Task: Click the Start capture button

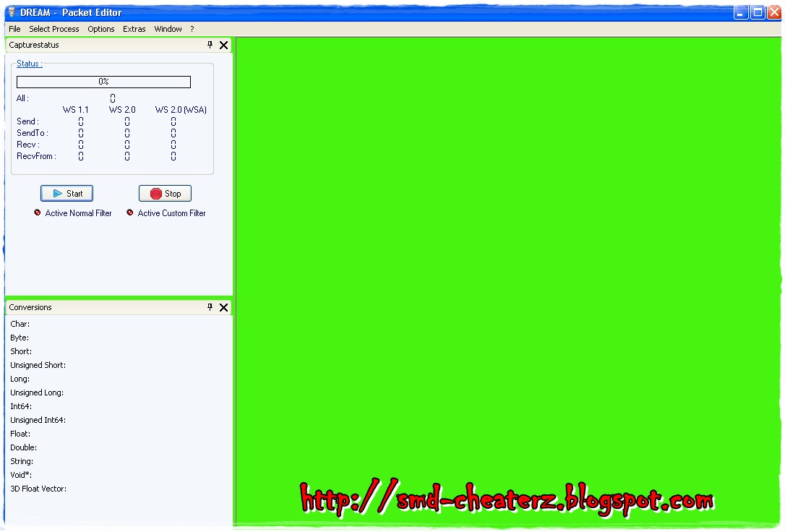Action: coord(67,193)
